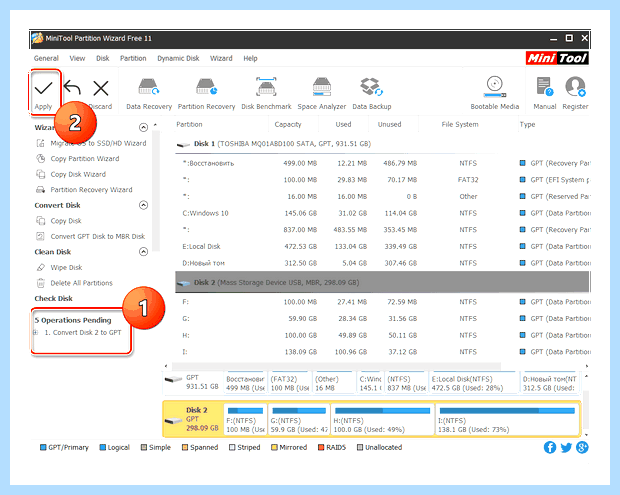Viewport: 620px width, 495px height.
Task: Click the H:(NTFS) block in disk map
Action: tap(382, 419)
